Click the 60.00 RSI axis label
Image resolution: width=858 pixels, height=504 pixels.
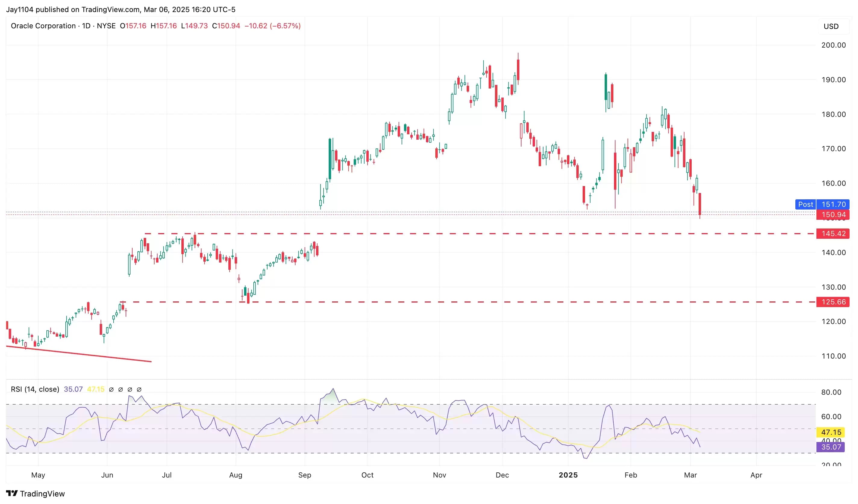(x=831, y=417)
